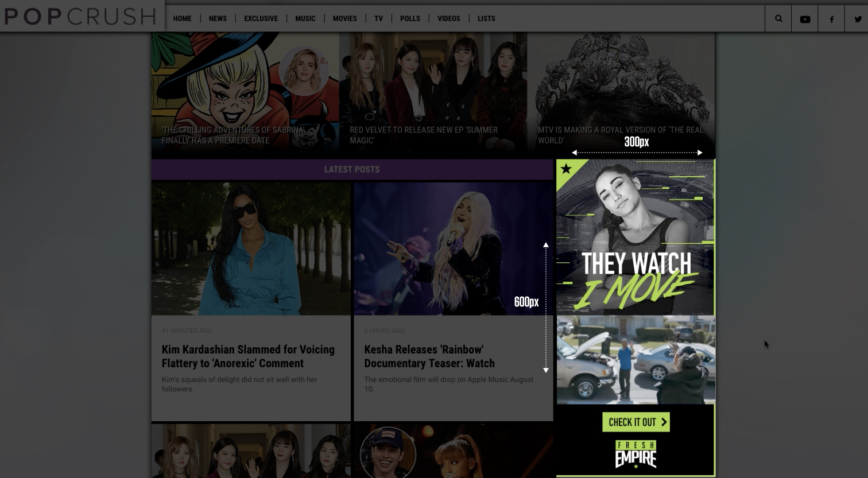The height and width of the screenshot is (478, 868).
Task: Select the Lists menu item
Action: [486, 18]
